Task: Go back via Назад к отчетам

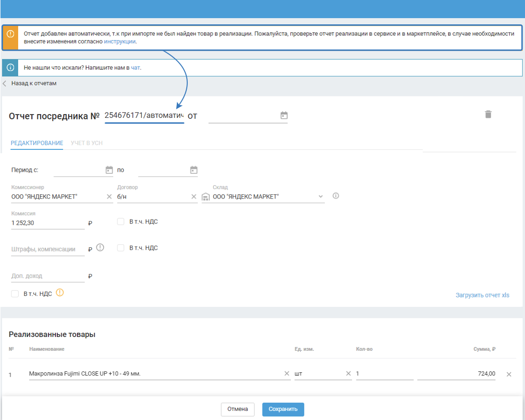Action: point(33,84)
